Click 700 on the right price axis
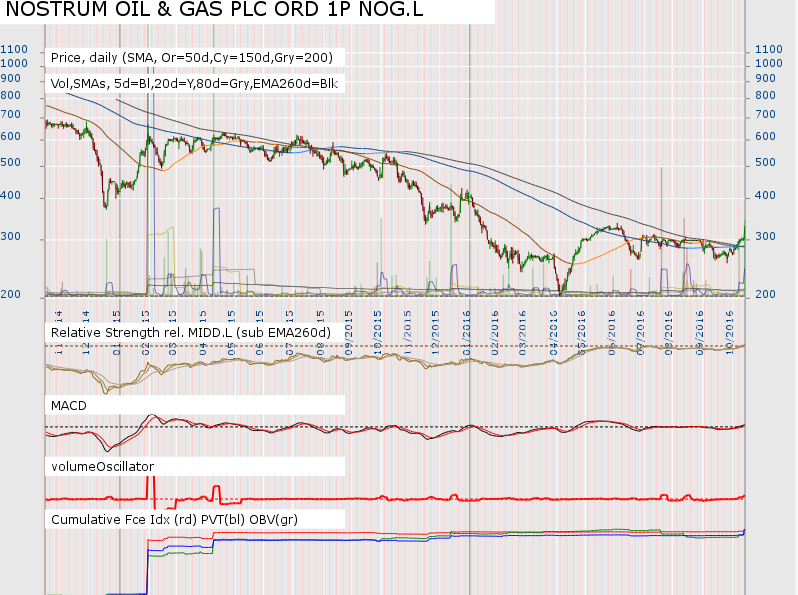Viewport: 798px width, 595px height. [765, 115]
